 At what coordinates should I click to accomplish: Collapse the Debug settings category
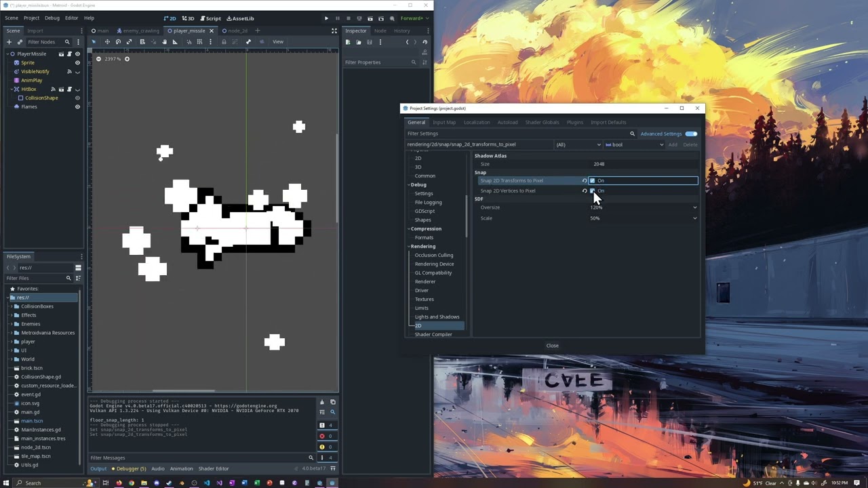[409, 185]
